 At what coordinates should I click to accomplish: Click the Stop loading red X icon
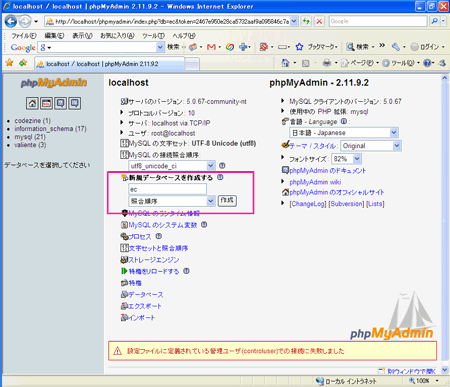[x=319, y=21]
